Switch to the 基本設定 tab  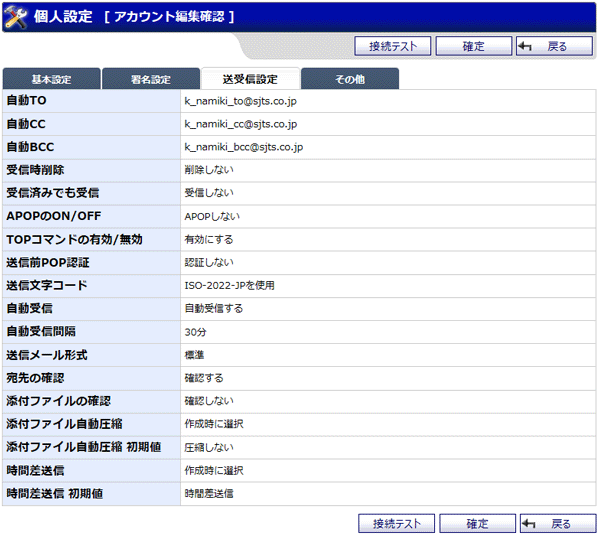coord(51,79)
